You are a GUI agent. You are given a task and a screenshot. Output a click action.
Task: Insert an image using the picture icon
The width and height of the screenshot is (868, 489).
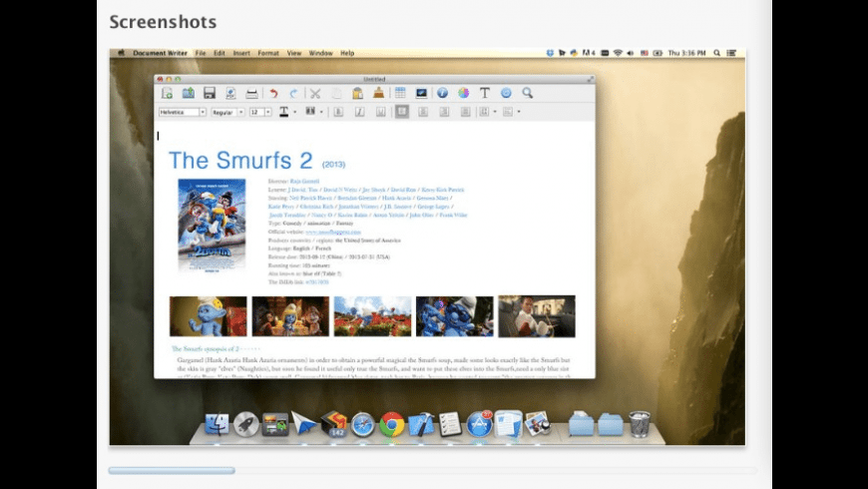tap(421, 93)
